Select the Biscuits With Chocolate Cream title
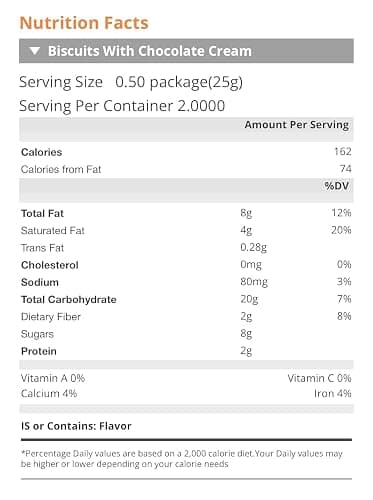 point(150,51)
